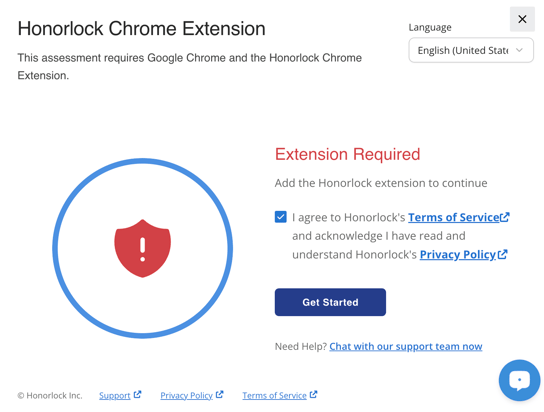Open the footer Privacy Policy link
The width and height of the screenshot is (544, 412).
pyautogui.click(x=186, y=395)
